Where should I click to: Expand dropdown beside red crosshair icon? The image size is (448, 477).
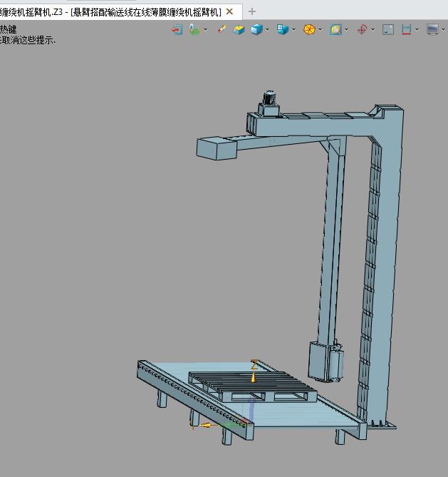coord(373,30)
